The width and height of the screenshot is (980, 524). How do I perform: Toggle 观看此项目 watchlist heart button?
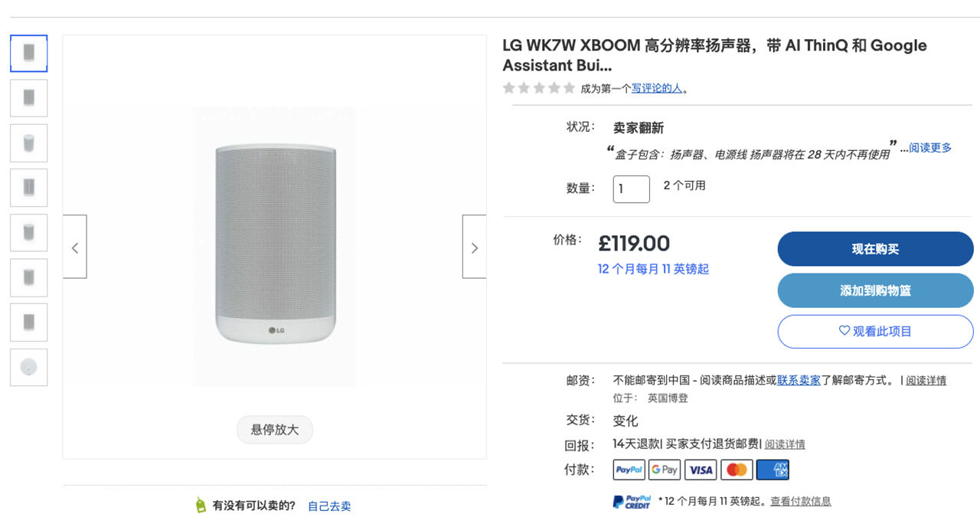[x=875, y=331]
